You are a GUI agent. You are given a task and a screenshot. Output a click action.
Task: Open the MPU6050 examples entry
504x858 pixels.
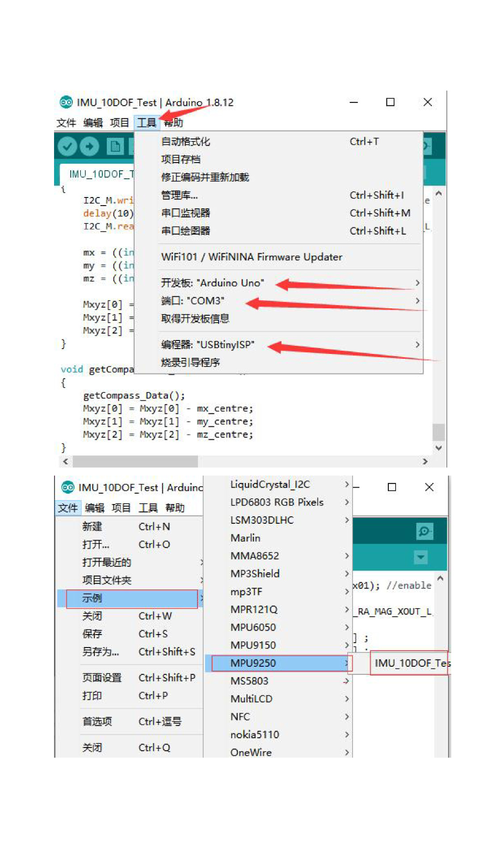coord(278,627)
